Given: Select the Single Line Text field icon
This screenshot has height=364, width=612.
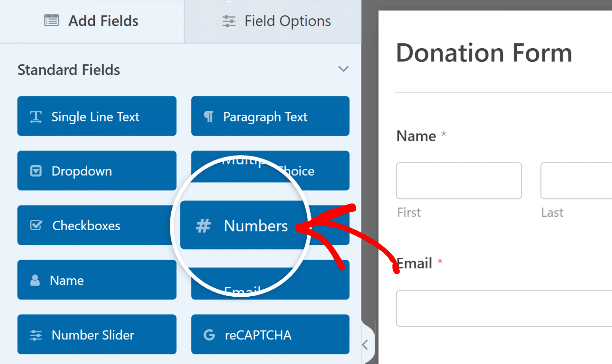Looking at the screenshot, I should tap(36, 116).
